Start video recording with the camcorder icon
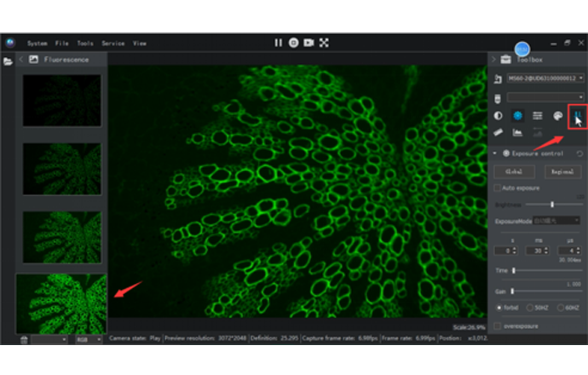The height and width of the screenshot is (375, 588). [308, 43]
